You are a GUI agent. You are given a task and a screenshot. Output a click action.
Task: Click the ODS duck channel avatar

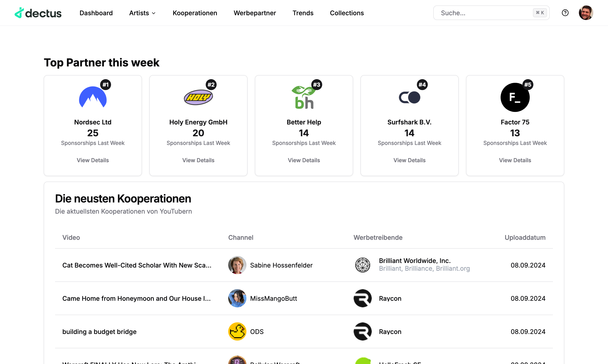[237, 331]
